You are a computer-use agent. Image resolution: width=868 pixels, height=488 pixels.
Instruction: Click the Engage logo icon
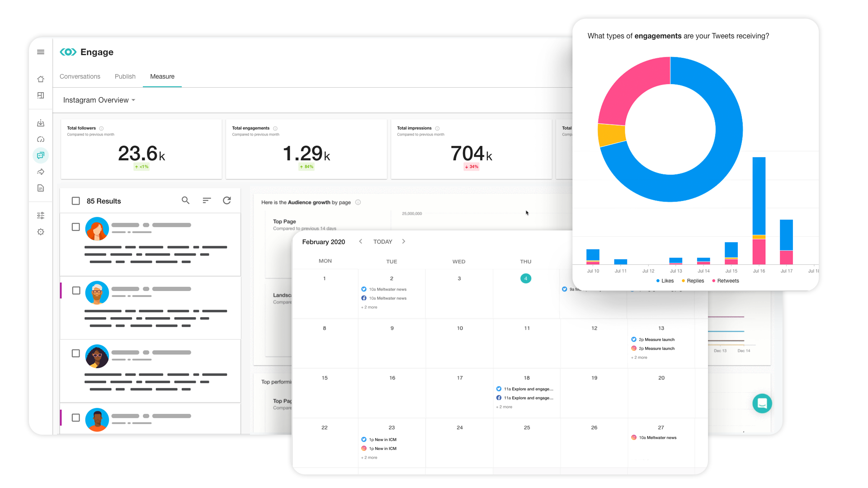pyautogui.click(x=68, y=52)
